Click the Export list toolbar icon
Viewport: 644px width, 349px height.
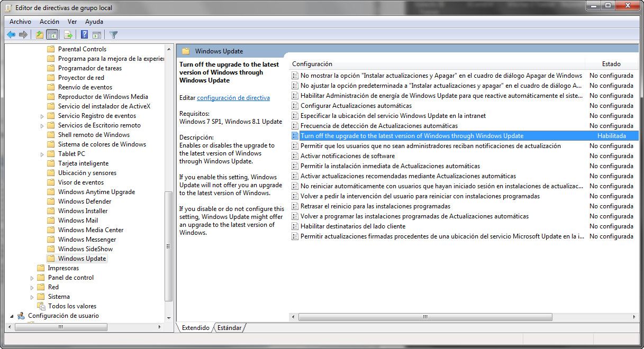click(68, 35)
